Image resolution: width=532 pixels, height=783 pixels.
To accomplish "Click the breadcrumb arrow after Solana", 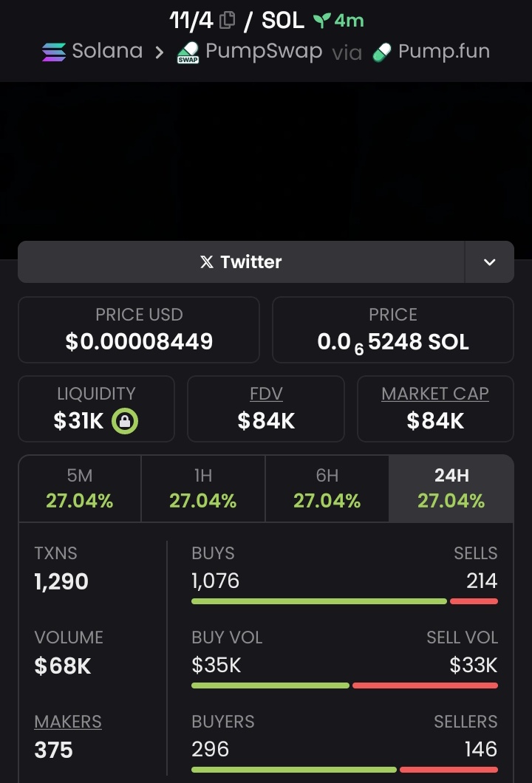I will [x=159, y=52].
